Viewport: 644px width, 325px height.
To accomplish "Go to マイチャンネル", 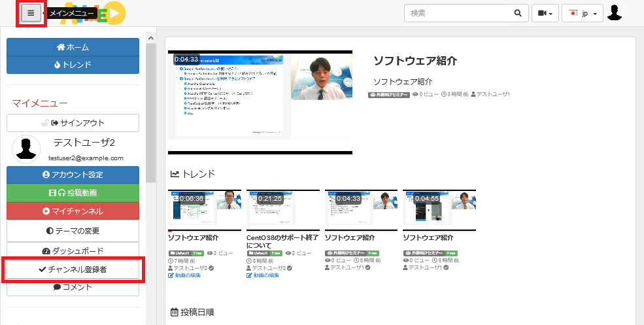I will click(x=73, y=212).
